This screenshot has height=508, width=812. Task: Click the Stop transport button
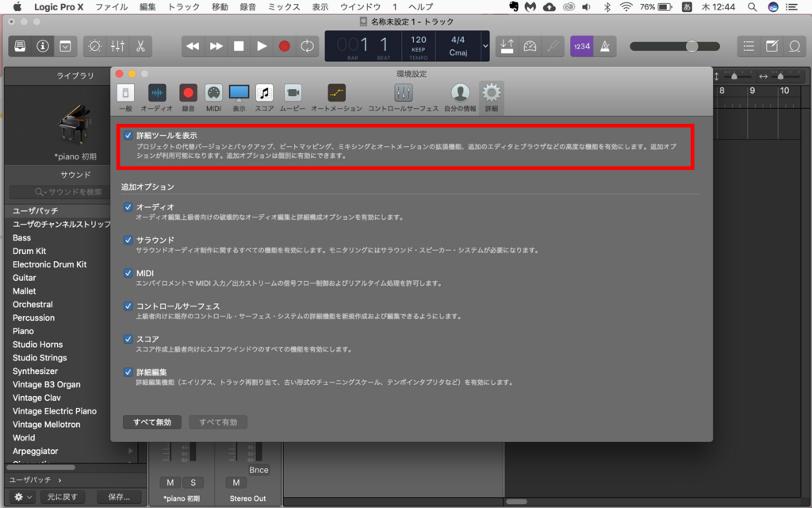(239, 46)
